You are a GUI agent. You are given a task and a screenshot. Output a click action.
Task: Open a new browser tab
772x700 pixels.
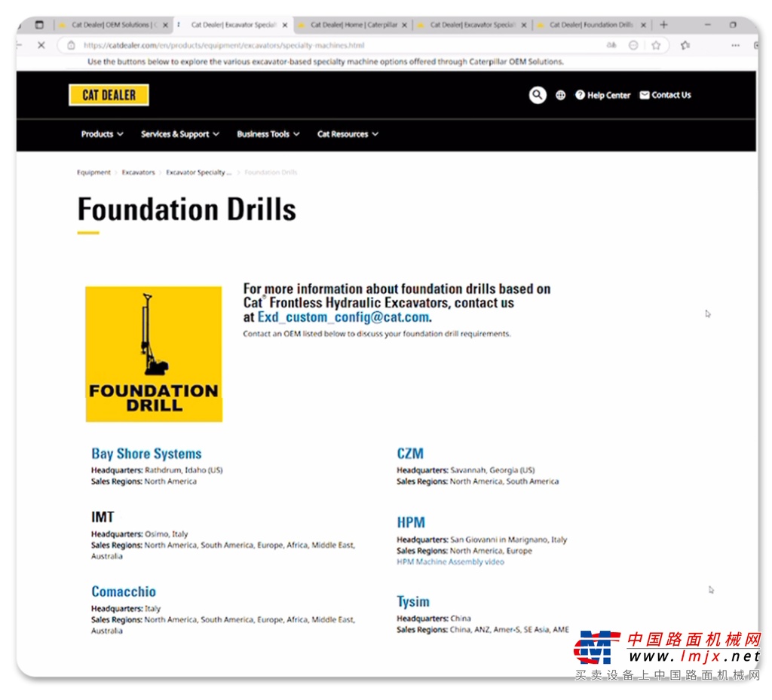(x=663, y=25)
